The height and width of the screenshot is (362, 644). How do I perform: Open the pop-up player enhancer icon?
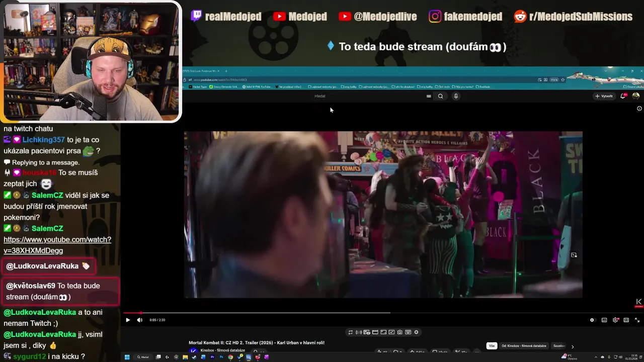(391, 332)
